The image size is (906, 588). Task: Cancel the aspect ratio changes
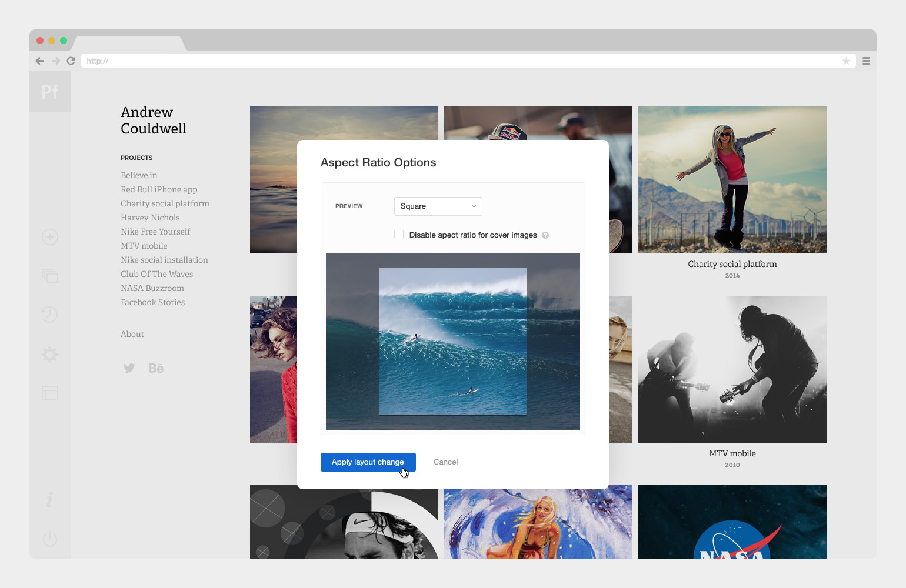tap(445, 462)
